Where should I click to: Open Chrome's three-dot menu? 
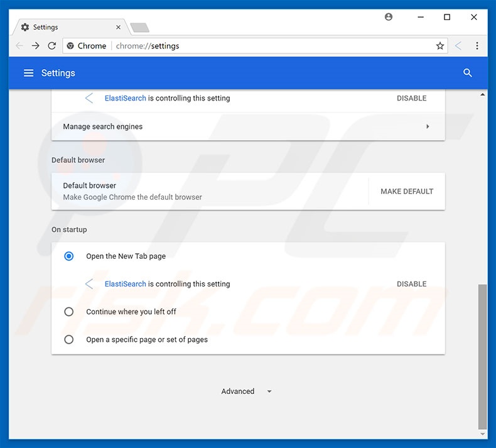click(477, 46)
